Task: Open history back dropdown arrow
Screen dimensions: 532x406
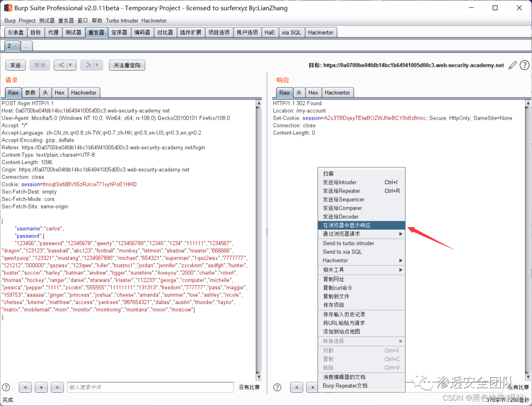Action: point(70,65)
